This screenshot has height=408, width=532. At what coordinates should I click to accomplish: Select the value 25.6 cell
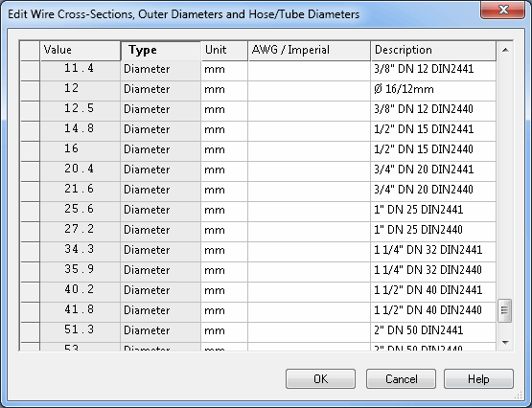click(x=81, y=211)
